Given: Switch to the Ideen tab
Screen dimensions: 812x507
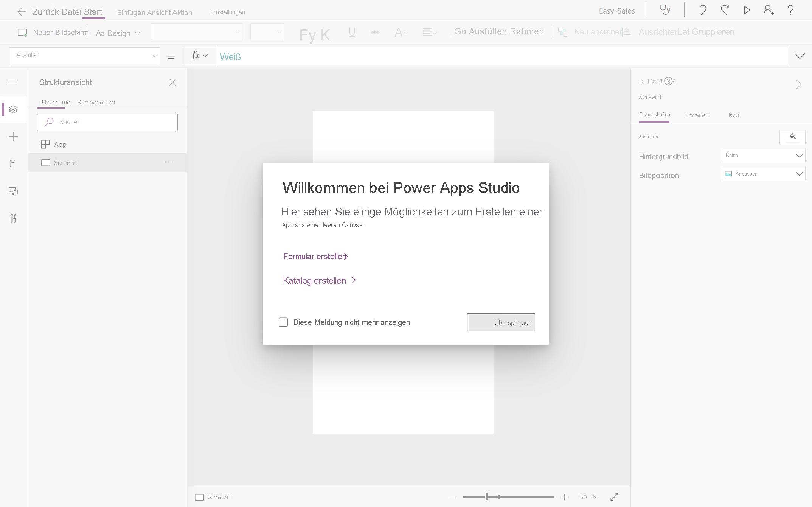Looking at the screenshot, I should tap(734, 115).
